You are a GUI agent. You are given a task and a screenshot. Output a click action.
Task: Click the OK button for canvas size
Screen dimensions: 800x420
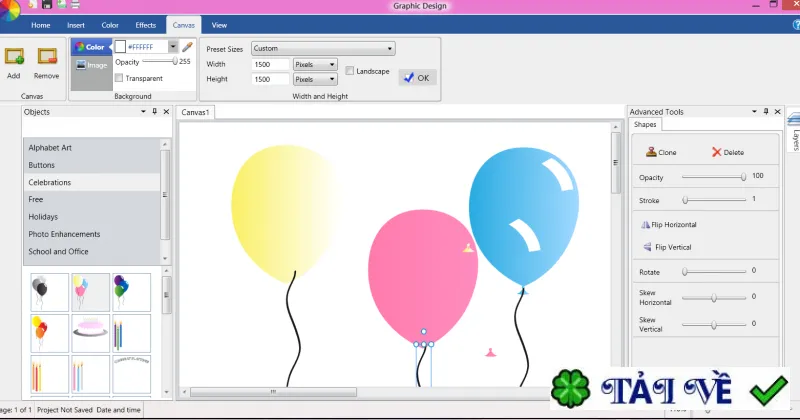click(x=417, y=78)
